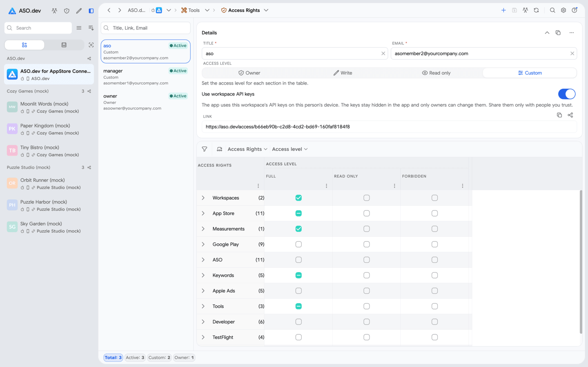
Task: Open the team members icon beside ASO.dev logo
Action: click(x=54, y=11)
